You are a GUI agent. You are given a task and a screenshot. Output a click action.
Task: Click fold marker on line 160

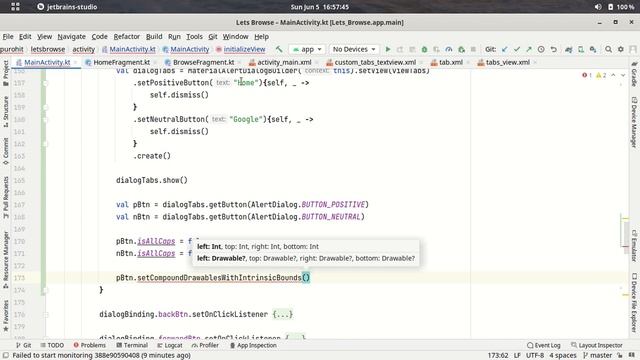pyautogui.click(x=46, y=120)
